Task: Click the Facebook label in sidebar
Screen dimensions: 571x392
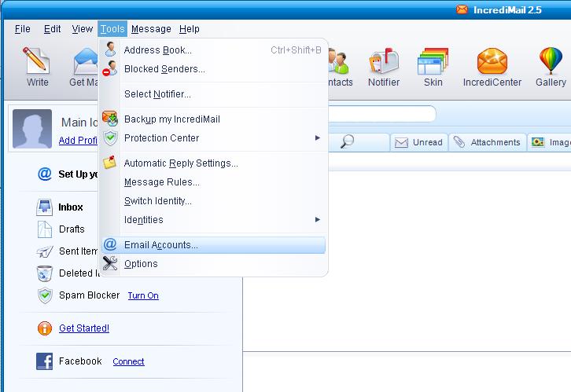Action: 80,361
